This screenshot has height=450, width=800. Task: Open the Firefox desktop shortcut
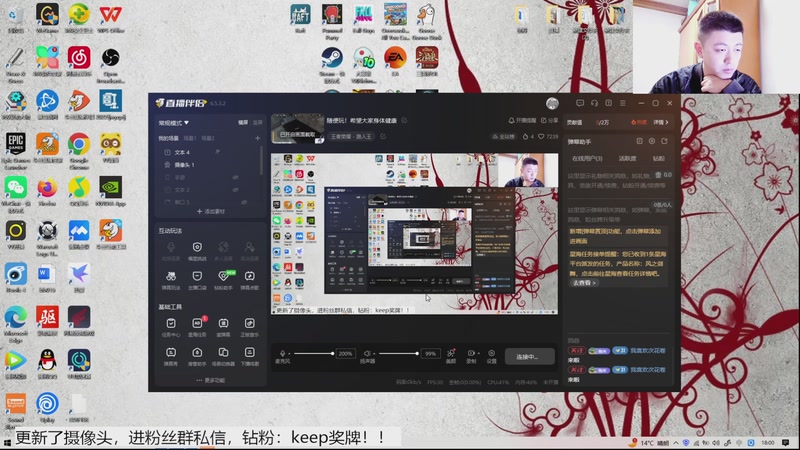pos(47,192)
